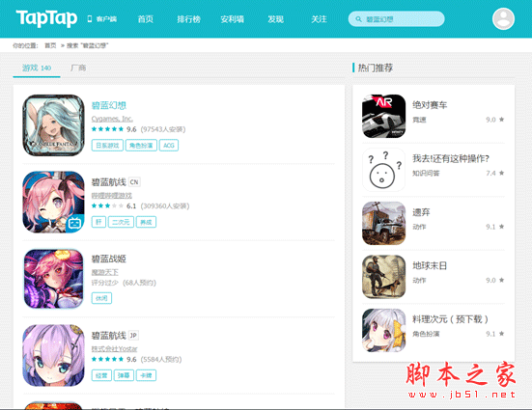Open the 料理次元 character icon
Image resolution: width=532 pixels, height=410 pixels.
click(x=383, y=331)
